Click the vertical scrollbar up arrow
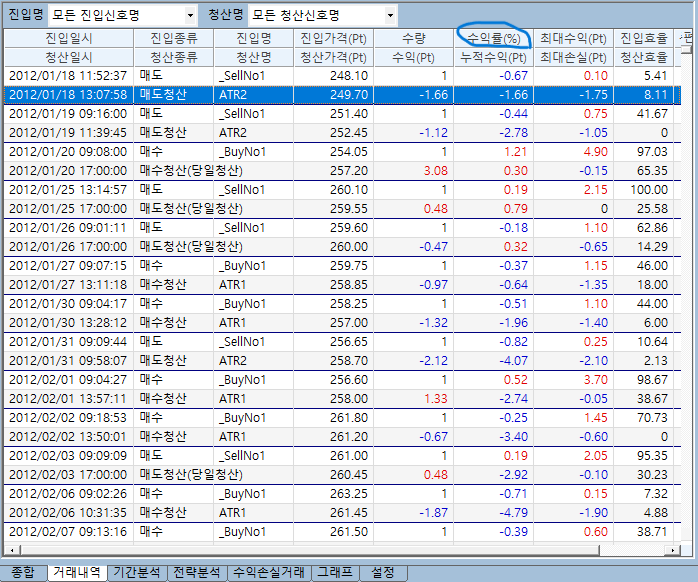This screenshot has width=698, height=582. pyautogui.click(x=687, y=38)
